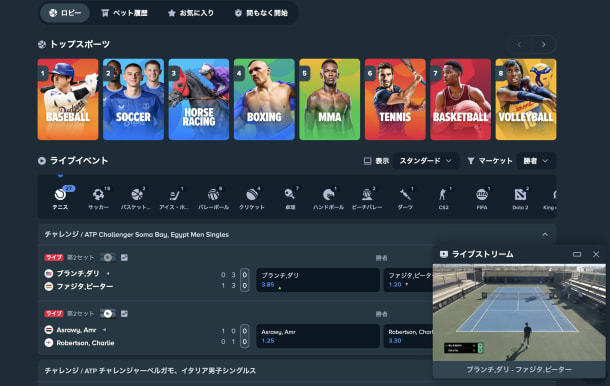Image resolution: width=610 pixels, height=386 pixels.
Task: Select the ビーチバレー live events icon
Action: pyautogui.click(x=367, y=198)
